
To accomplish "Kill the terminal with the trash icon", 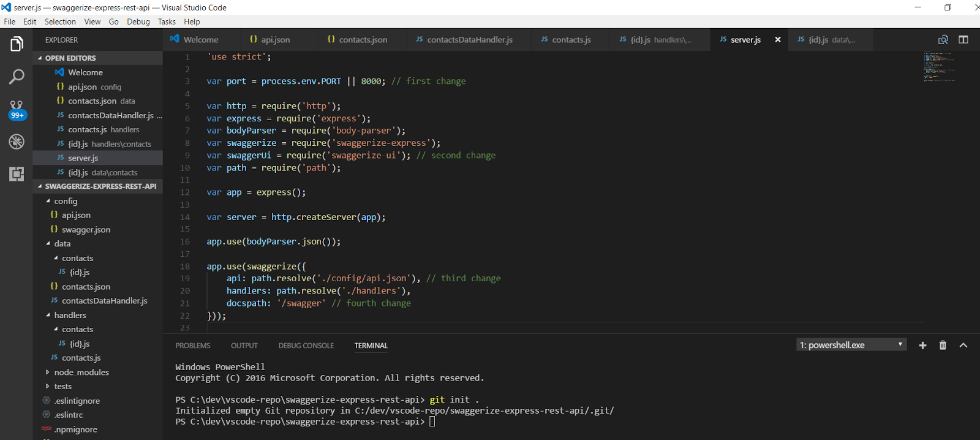I will [943, 345].
